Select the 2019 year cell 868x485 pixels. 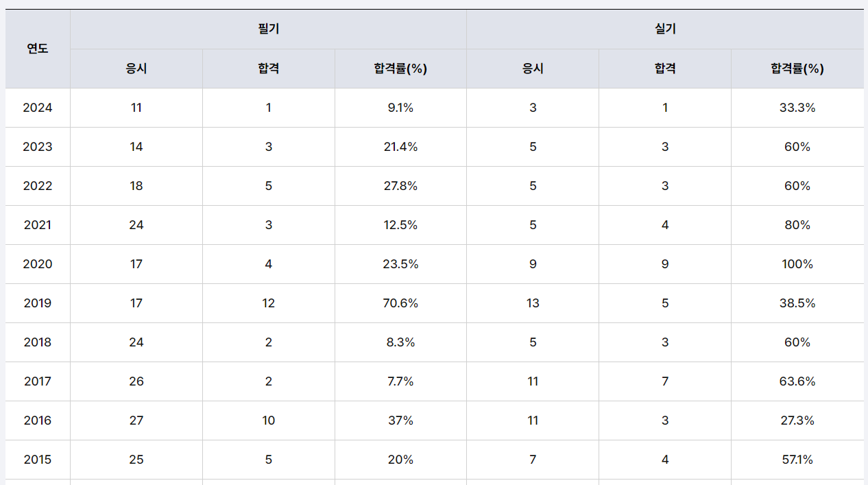[38, 303]
